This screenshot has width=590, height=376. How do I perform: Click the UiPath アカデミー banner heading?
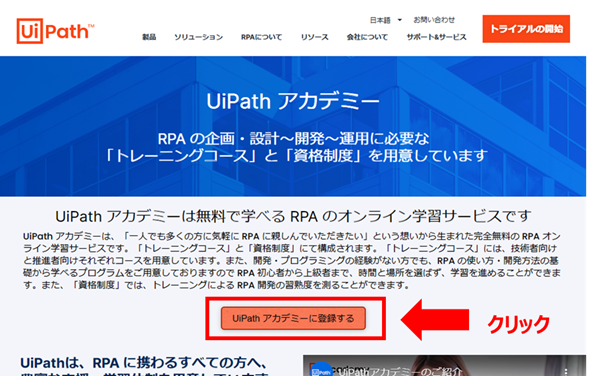pos(293,101)
